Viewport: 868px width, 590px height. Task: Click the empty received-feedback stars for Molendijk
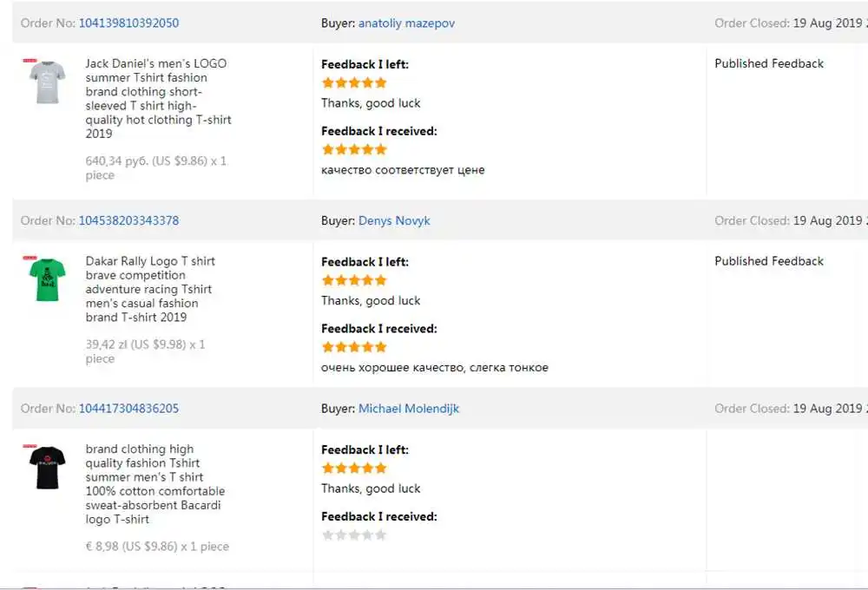pyautogui.click(x=354, y=535)
